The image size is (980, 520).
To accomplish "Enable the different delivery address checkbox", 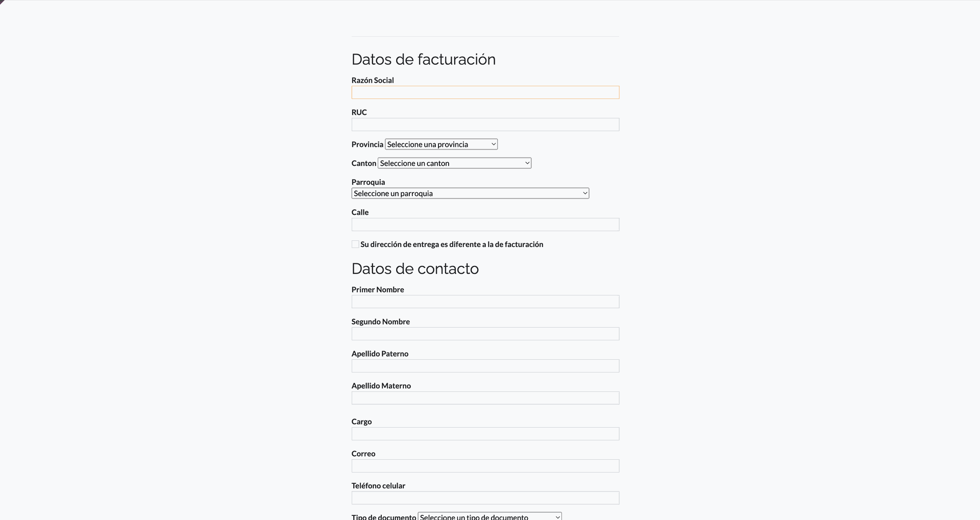I will tap(355, 244).
